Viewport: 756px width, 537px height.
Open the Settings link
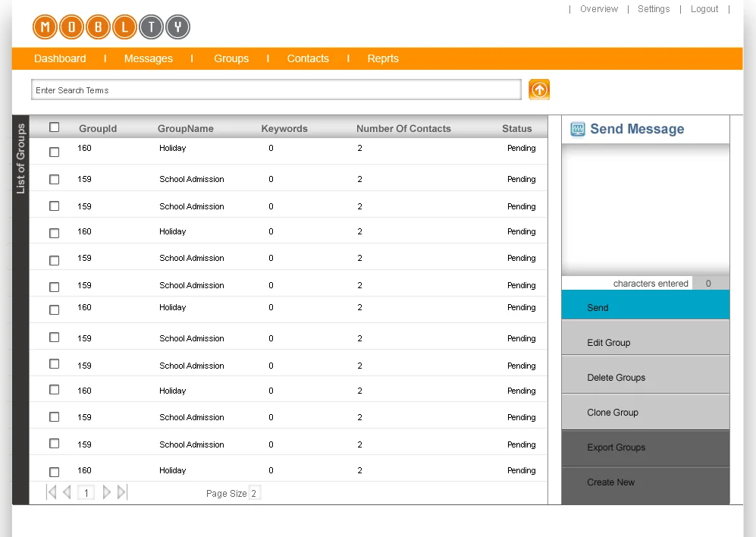(654, 9)
